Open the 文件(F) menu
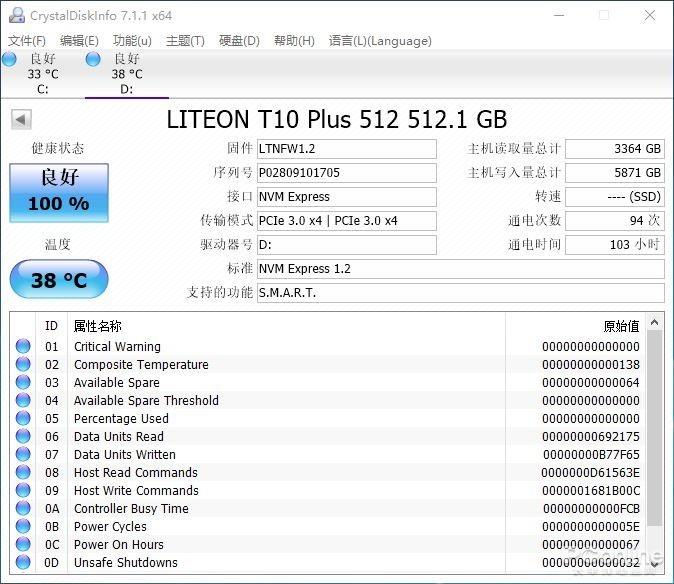Viewport: 674px width, 584px height. click(27, 41)
